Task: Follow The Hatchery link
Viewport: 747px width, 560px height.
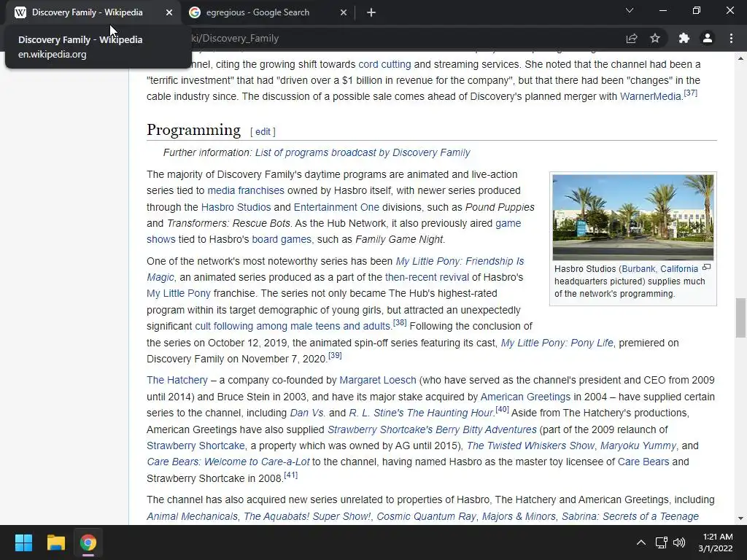Action: coord(177,380)
